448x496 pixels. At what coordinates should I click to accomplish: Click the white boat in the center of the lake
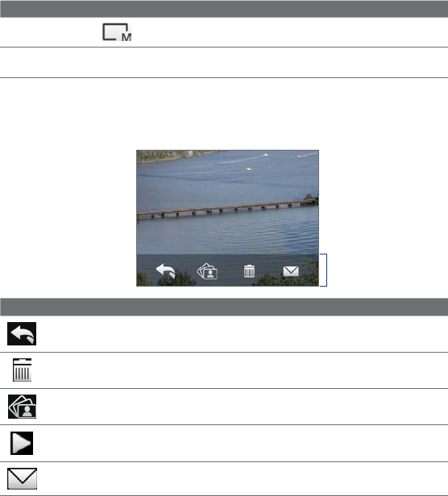(249, 169)
